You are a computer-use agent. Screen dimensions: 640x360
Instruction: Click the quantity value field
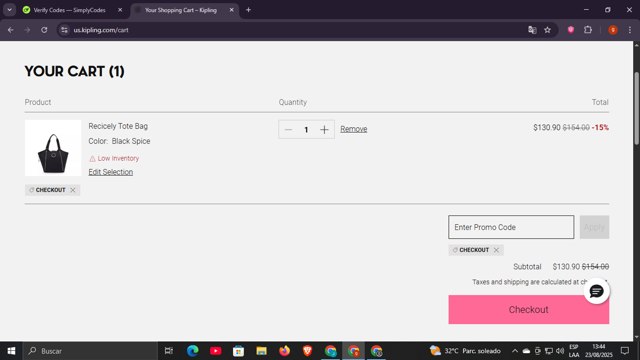[306, 130]
